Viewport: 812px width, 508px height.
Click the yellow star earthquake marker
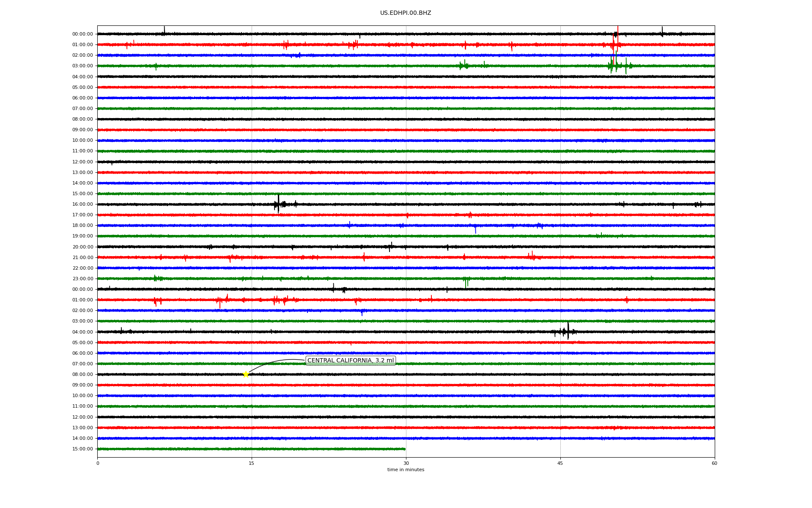246,374
